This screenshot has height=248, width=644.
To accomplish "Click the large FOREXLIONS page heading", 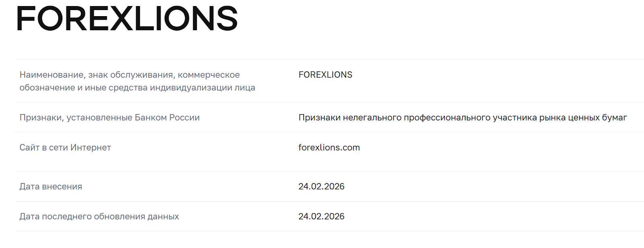I will click(x=127, y=19).
